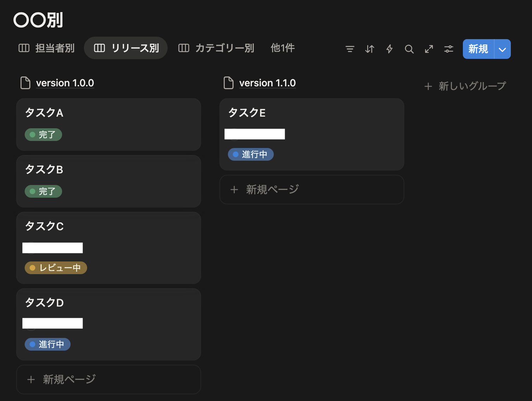Click the 〇〇別 database title

pos(38,20)
